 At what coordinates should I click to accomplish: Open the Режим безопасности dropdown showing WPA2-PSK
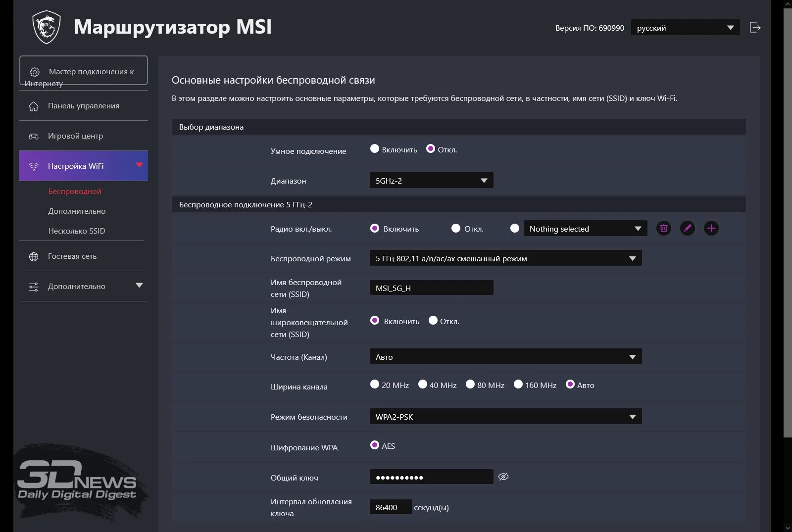click(506, 416)
